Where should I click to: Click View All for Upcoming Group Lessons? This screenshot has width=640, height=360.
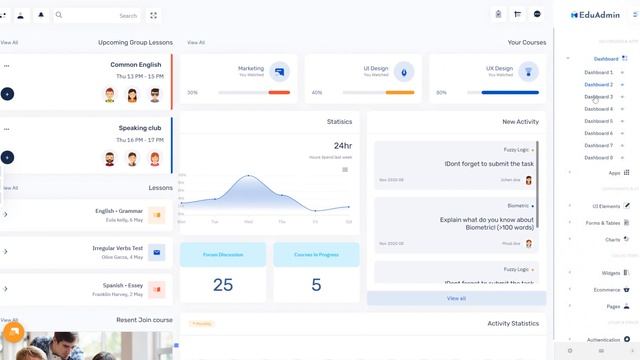(9, 42)
